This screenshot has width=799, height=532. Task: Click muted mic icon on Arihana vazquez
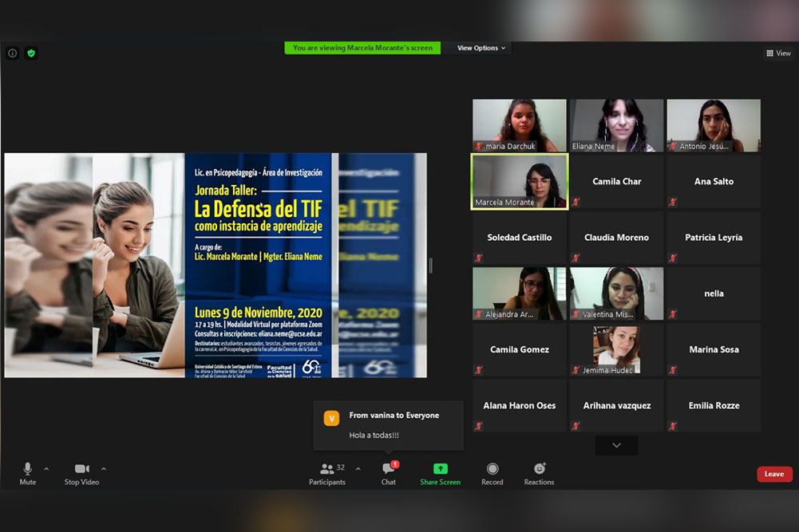tap(576, 426)
